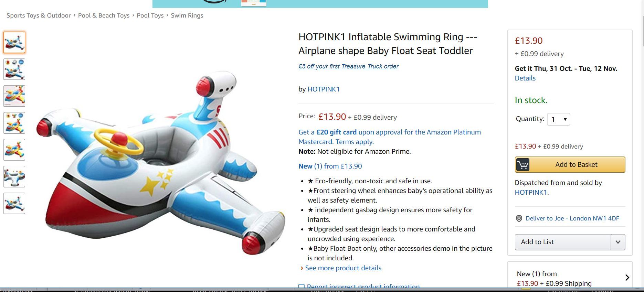Click the HOTPINK1 brand link under title
The height and width of the screenshot is (292, 644).
(x=324, y=89)
